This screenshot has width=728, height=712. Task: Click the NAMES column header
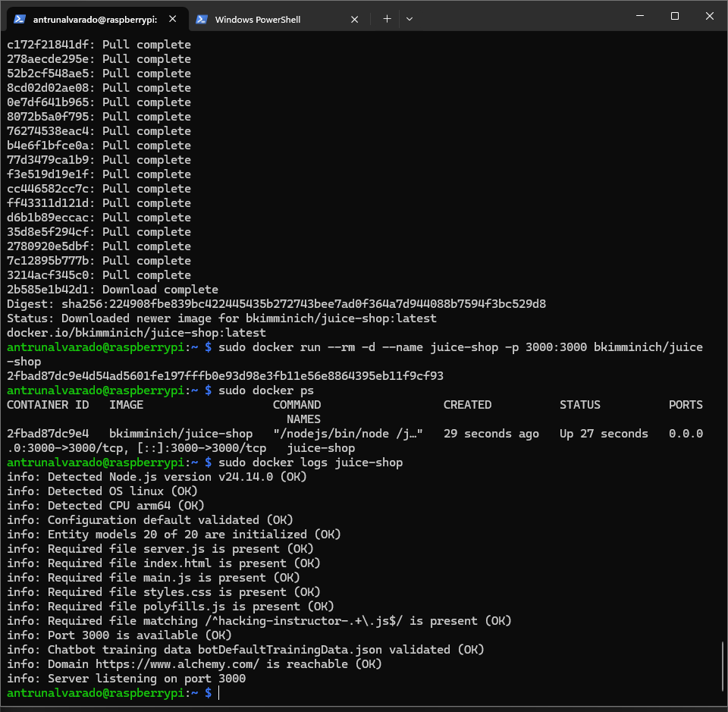coord(303,419)
